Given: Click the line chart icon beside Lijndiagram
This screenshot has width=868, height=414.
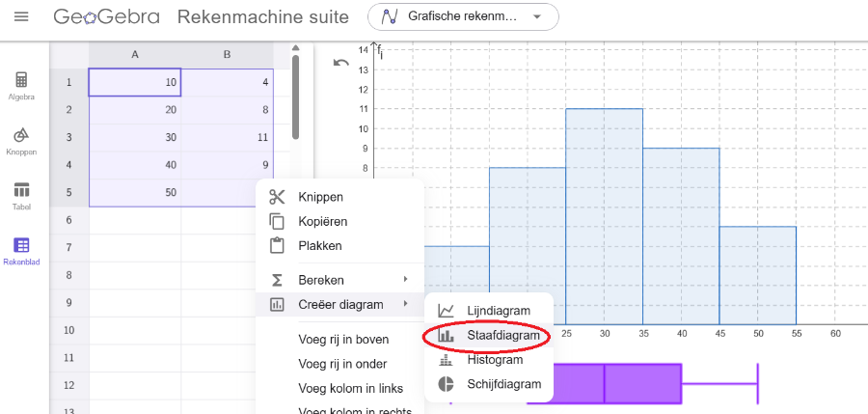Looking at the screenshot, I should coord(446,311).
